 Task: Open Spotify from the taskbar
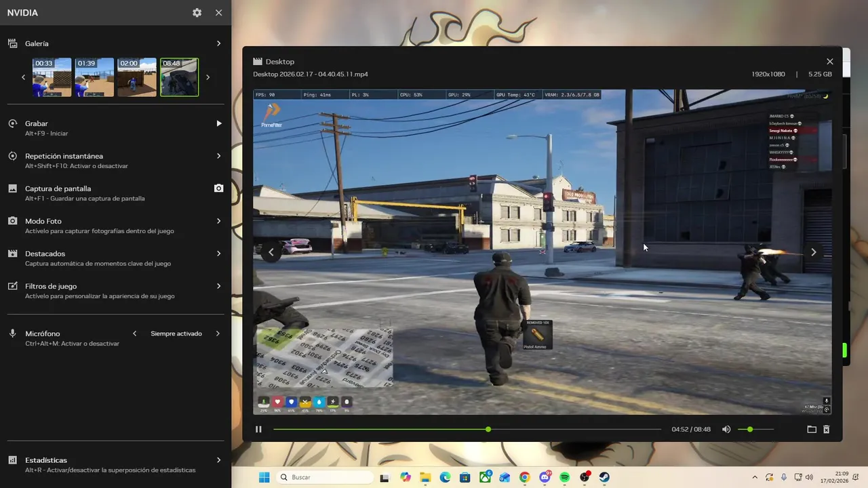pos(564,477)
